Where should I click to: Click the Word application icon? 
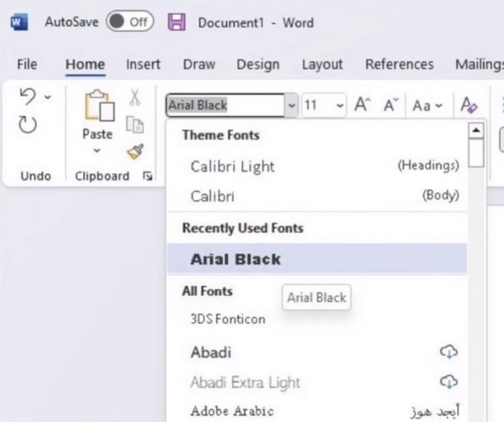tap(19, 22)
